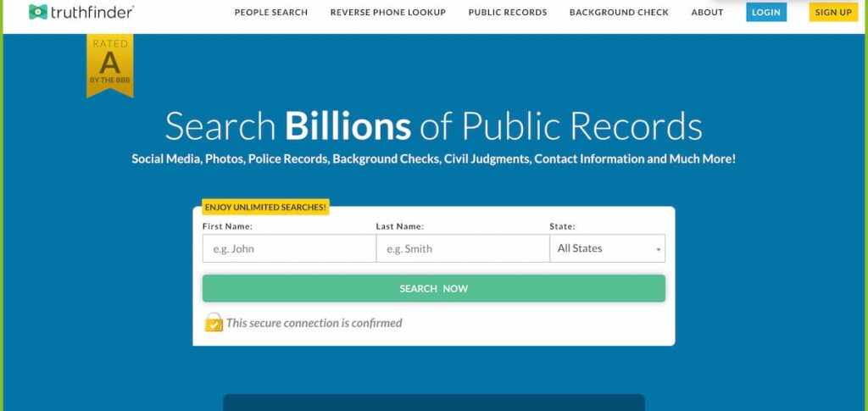Image resolution: width=868 pixels, height=411 pixels.
Task: Click the green Search Now button
Action: [434, 288]
